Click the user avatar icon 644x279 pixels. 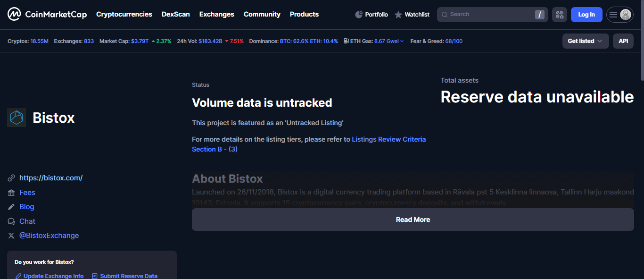(626, 15)
